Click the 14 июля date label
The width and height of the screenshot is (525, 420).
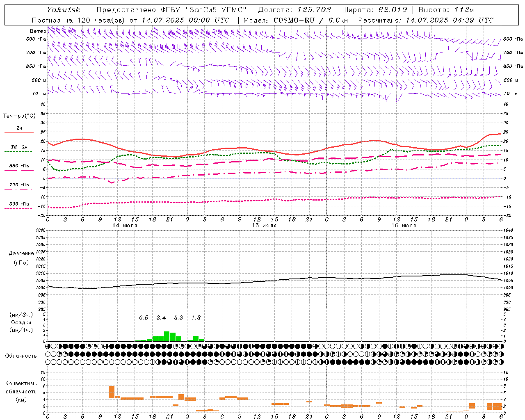pyautogui.click(x=125, y=226)
